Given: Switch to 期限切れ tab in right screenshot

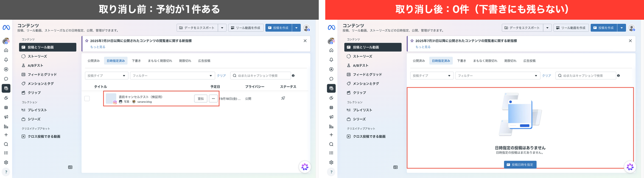Looking at the screenshot, I should (510, 61).
